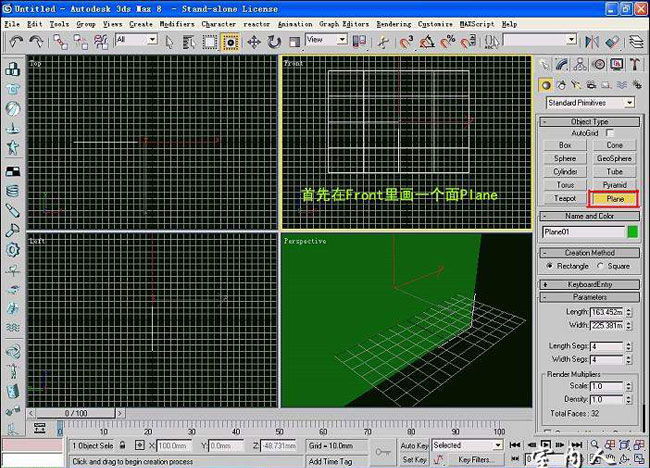Click the Undo arrow in the toolbar
Image resolution: width=650 pixels, height=468 pixels.
[x=17, y=41]
